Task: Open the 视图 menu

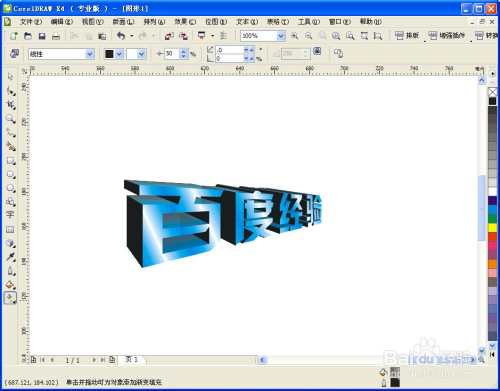Action: 93,22
